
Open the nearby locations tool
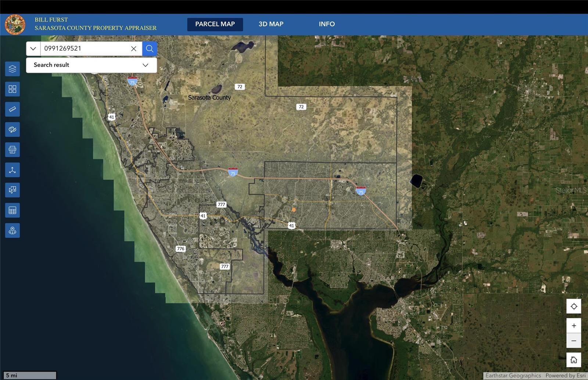click(x=12, y=230)
